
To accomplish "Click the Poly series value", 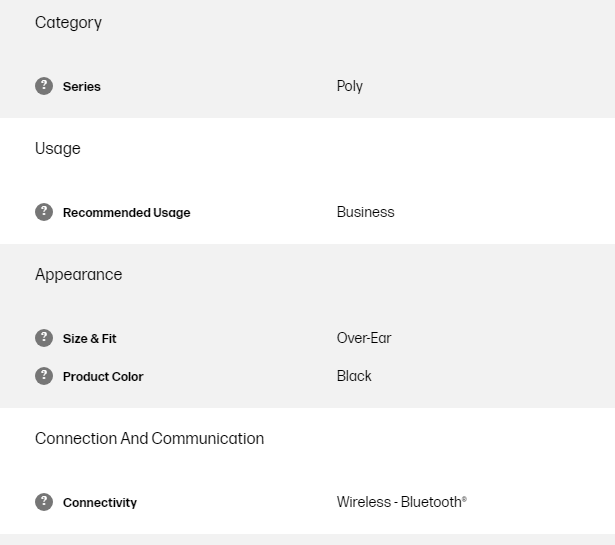I will pos(350,86).
